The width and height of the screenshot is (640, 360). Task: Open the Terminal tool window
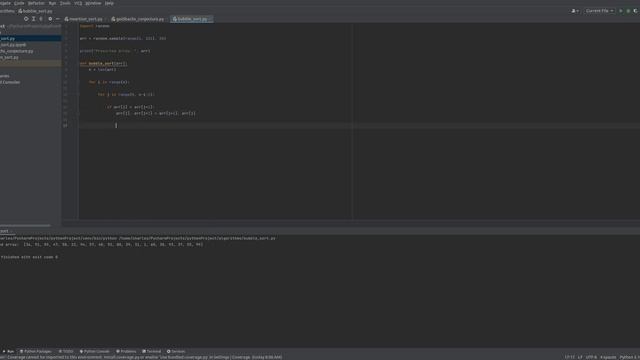(151, 351)
